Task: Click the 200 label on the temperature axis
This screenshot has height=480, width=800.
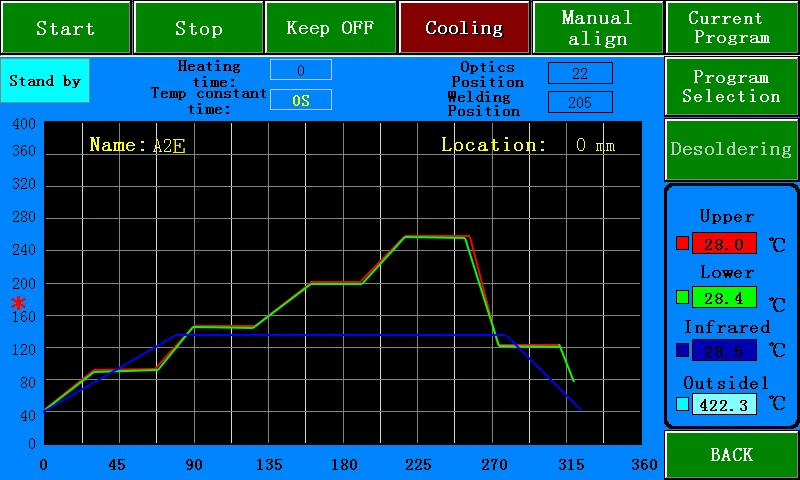Action: tap(24, 284)
